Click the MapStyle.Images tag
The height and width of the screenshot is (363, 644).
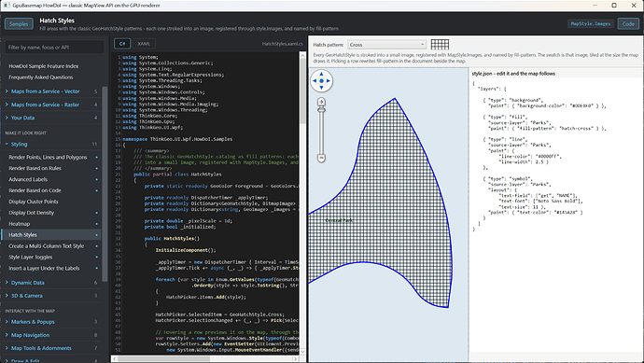coord(591,24)
